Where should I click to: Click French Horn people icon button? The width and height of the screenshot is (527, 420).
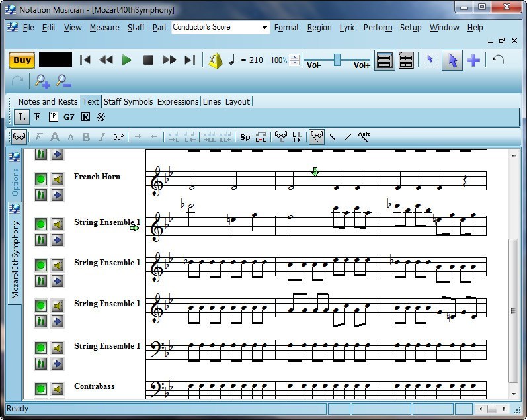(41, 194)
